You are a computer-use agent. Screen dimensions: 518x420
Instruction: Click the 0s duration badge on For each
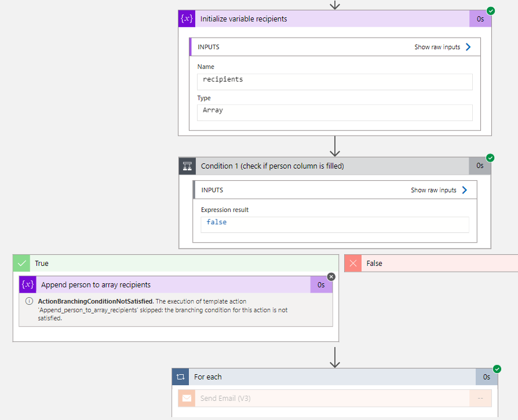point(487,377)
